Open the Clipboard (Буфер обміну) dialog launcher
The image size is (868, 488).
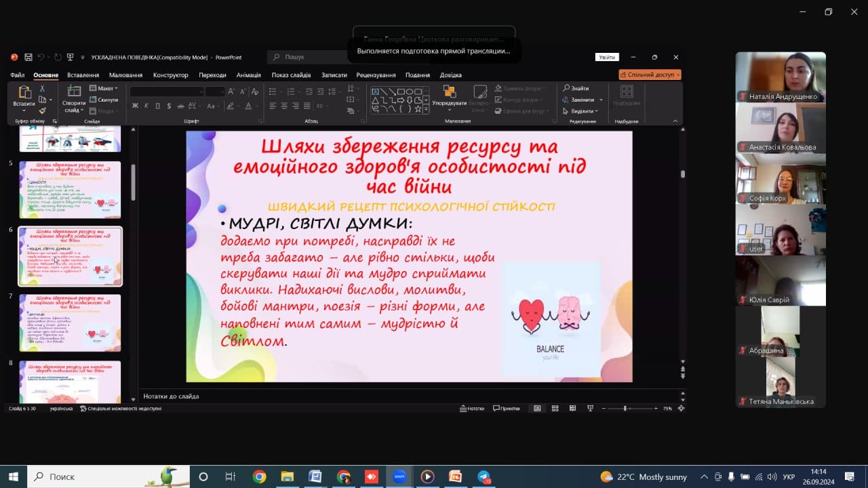[x=54, y=121]
